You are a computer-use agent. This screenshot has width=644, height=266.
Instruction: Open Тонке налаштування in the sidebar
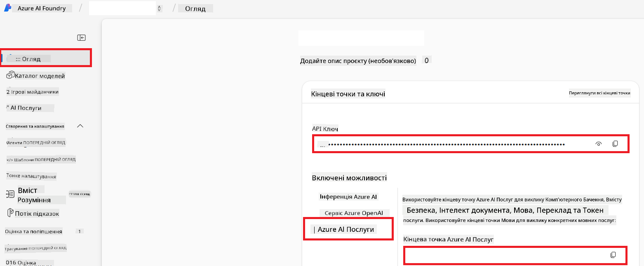[x=31, y=176]
